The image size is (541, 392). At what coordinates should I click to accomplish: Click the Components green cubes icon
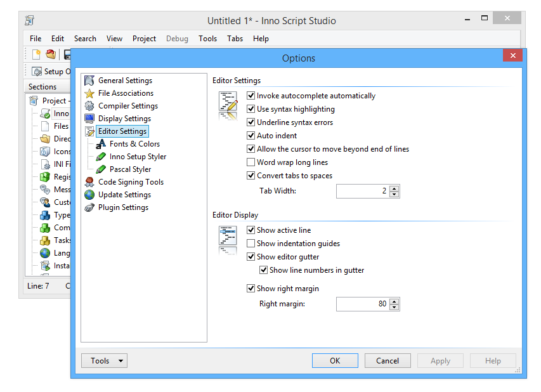point(45,228)
